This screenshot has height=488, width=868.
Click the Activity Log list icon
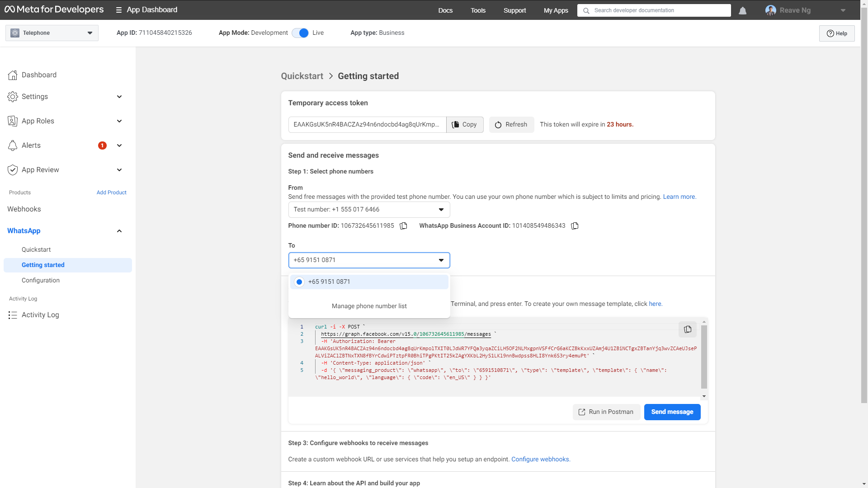13,315
